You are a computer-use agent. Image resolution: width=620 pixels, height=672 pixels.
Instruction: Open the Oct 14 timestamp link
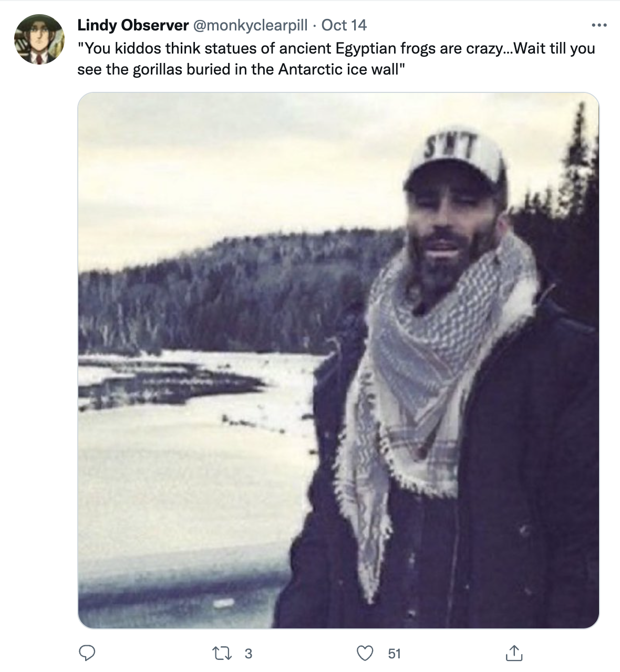tap(344, 25)
